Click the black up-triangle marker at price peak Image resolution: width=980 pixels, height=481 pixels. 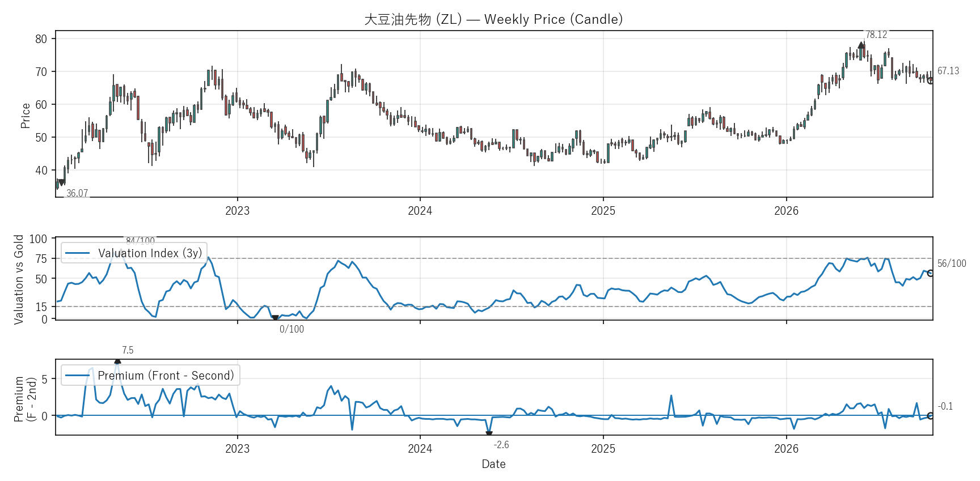point(861,45)
